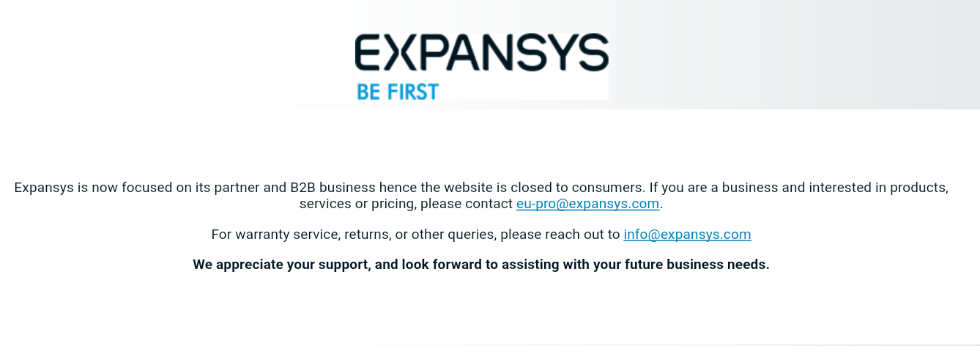This screenshot has width=980, height=346.
Task: Click the words 'look forward to assisting'
Action: coord(480,265)
